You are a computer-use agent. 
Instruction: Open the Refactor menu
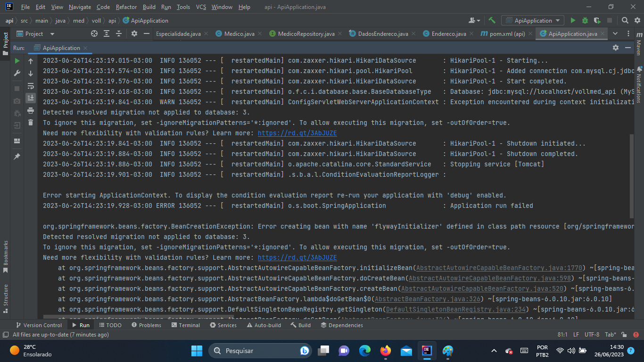pyautogui.click(x=126, y=7)
